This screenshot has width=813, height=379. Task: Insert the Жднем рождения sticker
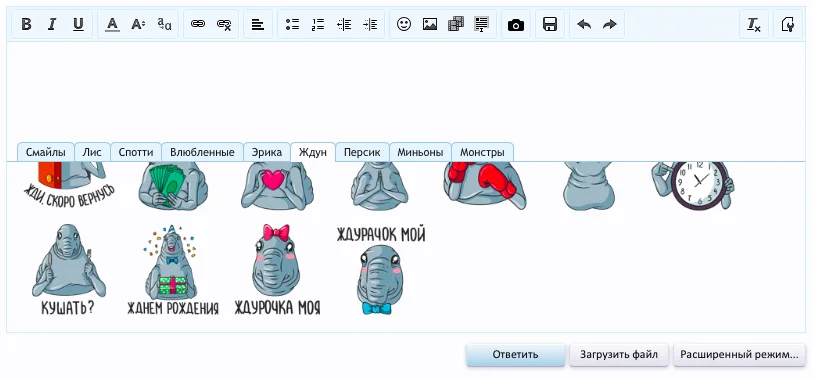tap(173, 270)
